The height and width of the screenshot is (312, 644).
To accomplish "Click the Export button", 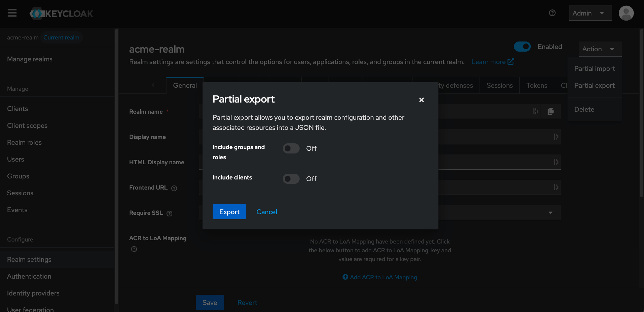I will pos(229,212).
